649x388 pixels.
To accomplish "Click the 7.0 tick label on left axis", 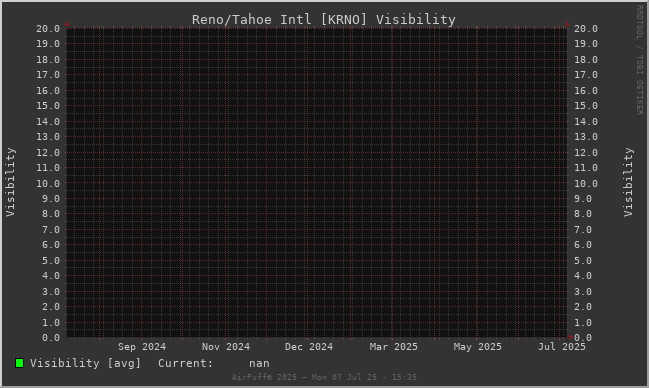I will pos(51,230).
